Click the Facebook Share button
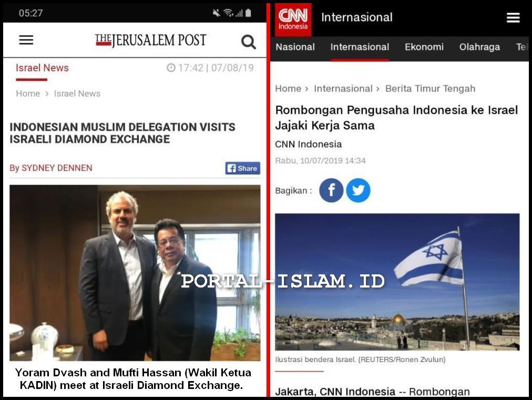The image size is (532, 400). click(242, 168)
